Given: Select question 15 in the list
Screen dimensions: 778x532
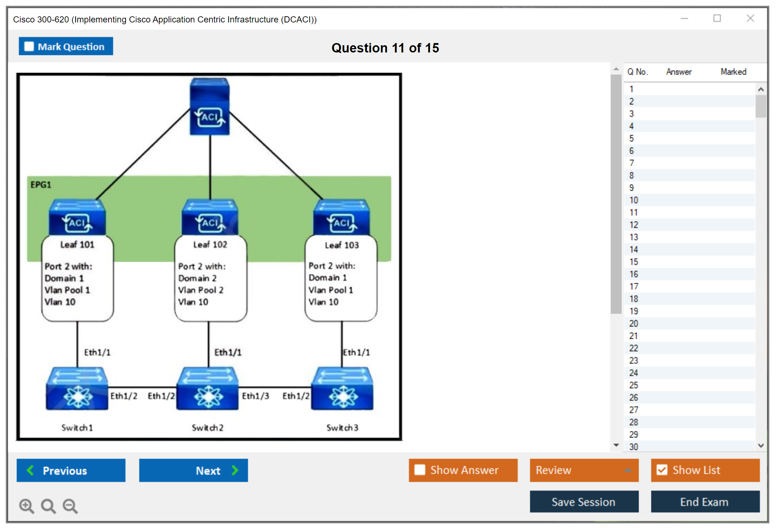Looking at the screenshot, I should (x=634, y=262).
